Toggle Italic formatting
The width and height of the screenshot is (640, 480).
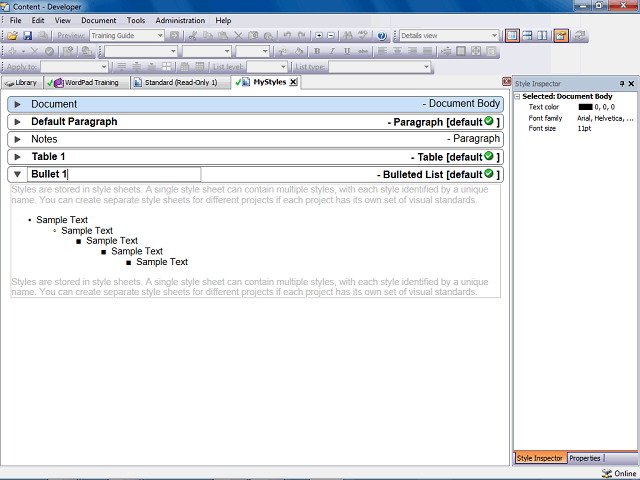[x=332, y=51]
